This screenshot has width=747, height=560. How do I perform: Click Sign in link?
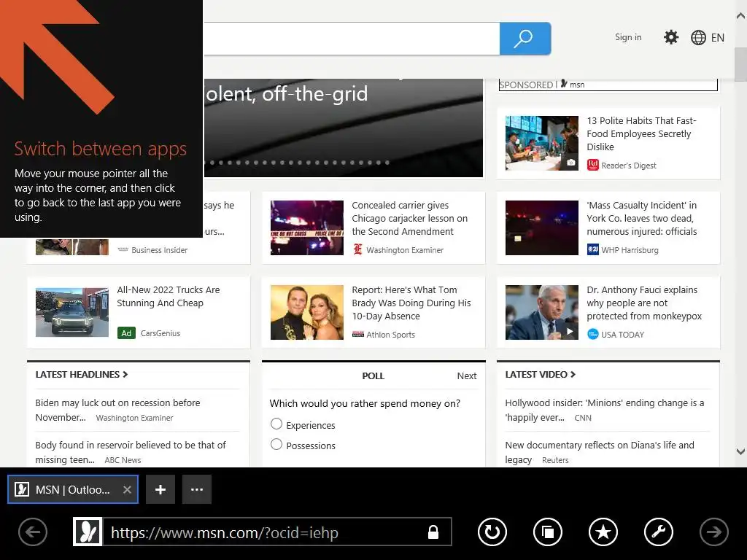[x=628, y=37]
